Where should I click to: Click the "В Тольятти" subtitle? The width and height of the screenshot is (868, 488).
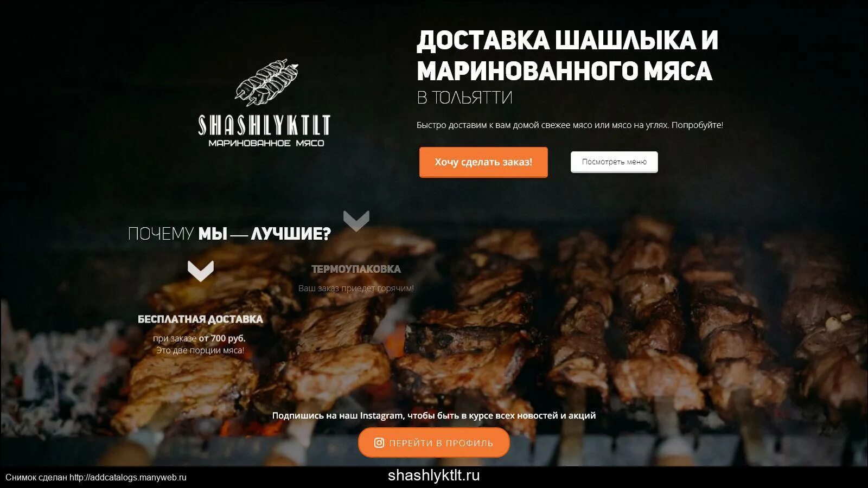(464, 98)
